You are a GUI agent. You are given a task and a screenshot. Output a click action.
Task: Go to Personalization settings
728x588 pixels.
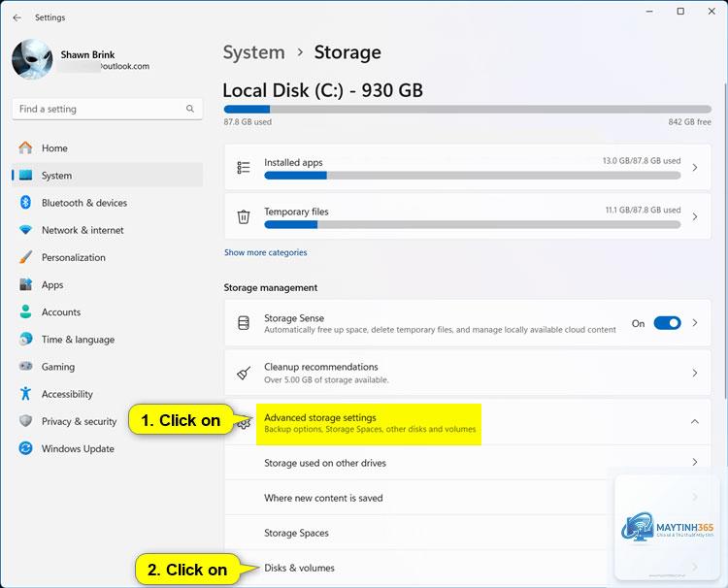pos(107,257)
